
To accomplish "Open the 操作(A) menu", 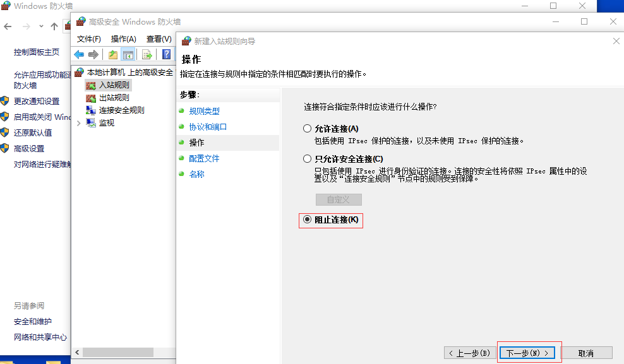I will coord(124,38).
